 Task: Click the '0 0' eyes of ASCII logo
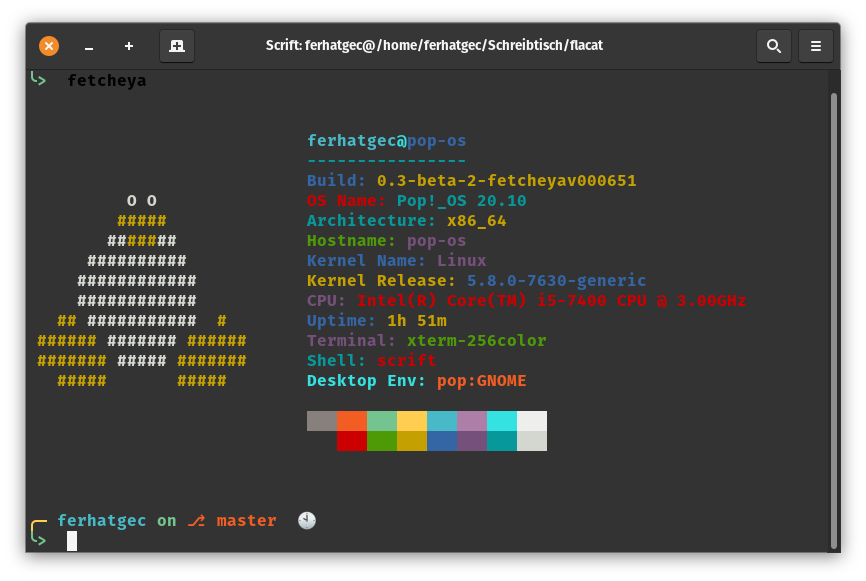[x=141, y=200]
